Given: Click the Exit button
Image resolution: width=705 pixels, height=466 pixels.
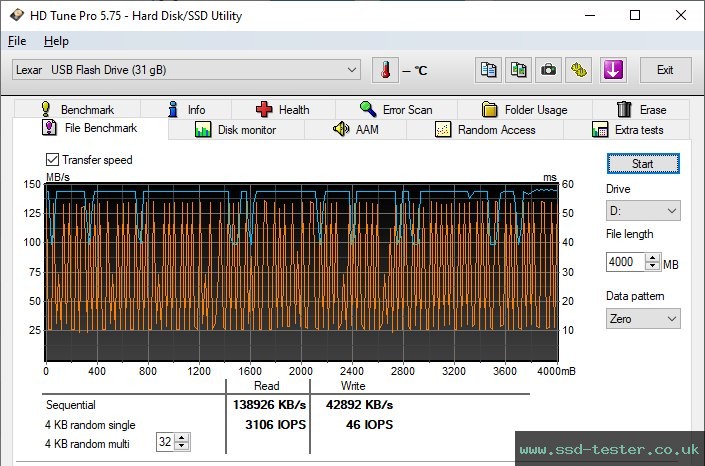Looking at the screenshot, I should (x=665, y=70).
